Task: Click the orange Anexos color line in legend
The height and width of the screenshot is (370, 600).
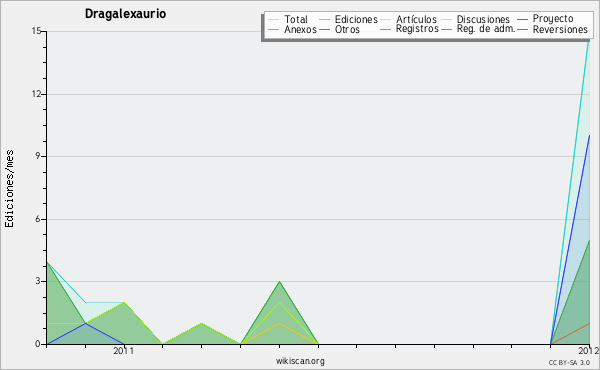Action: pyautogui.click(x=273, y=29)
